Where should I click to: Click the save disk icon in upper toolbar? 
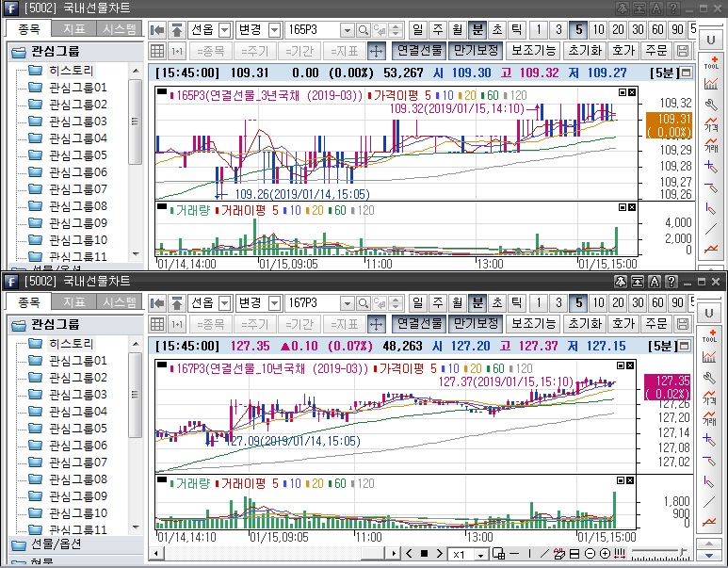(x=683, y=51)
